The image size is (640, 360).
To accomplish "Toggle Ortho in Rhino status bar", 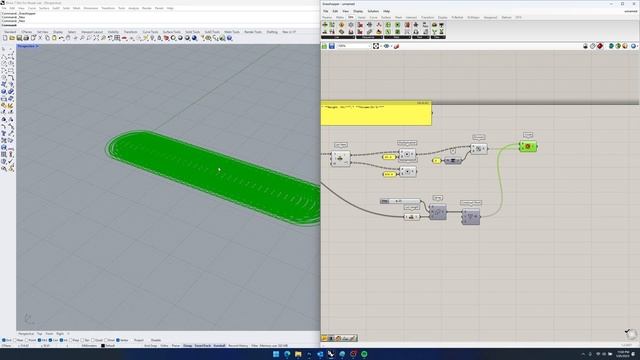I will (164, 346).
